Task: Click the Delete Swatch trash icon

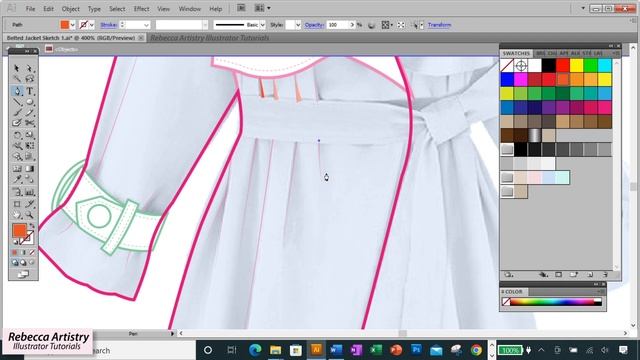Action: coord(605,275)
